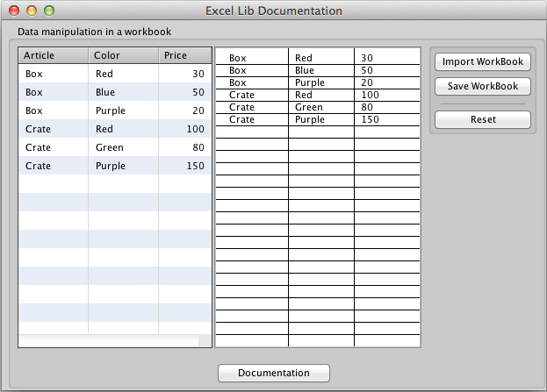Select the Box Red row in left table
The height and width of the screenshot is (392, 547).
coord(114,74)
